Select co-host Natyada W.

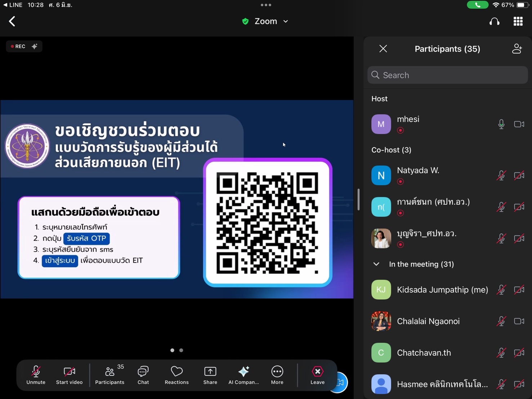[447, 175]
